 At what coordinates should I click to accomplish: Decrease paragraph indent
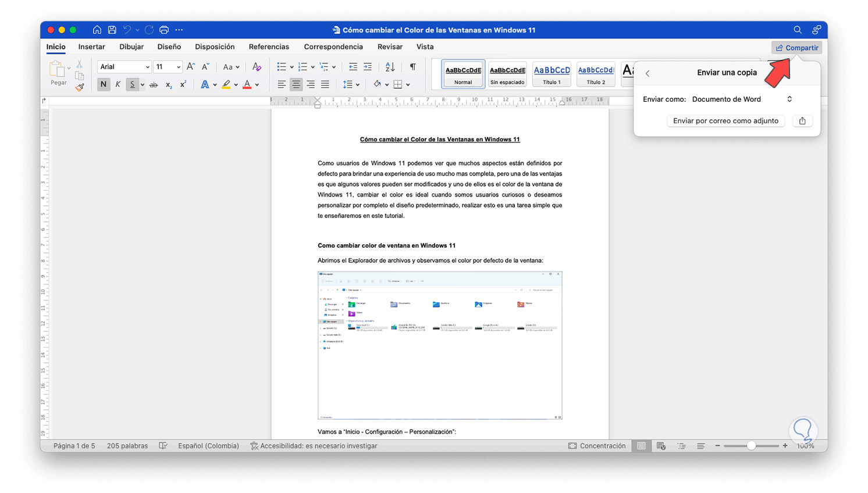click(x=353, y=67)
